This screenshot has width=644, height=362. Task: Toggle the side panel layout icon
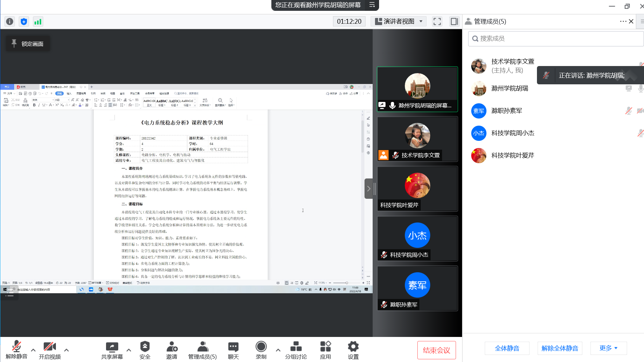[454, 22]
